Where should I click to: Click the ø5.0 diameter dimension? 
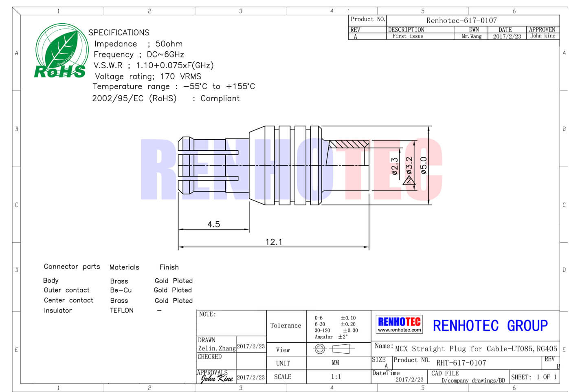point(424,166)
